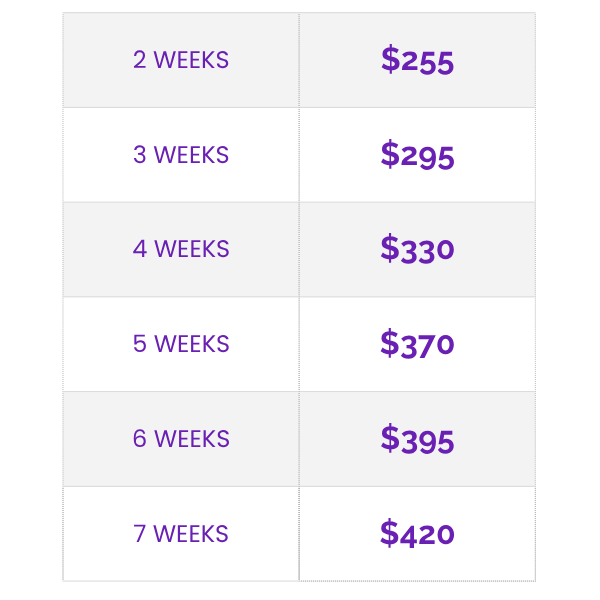Select the 5 WEEKS duration cell

pos(181,344)
